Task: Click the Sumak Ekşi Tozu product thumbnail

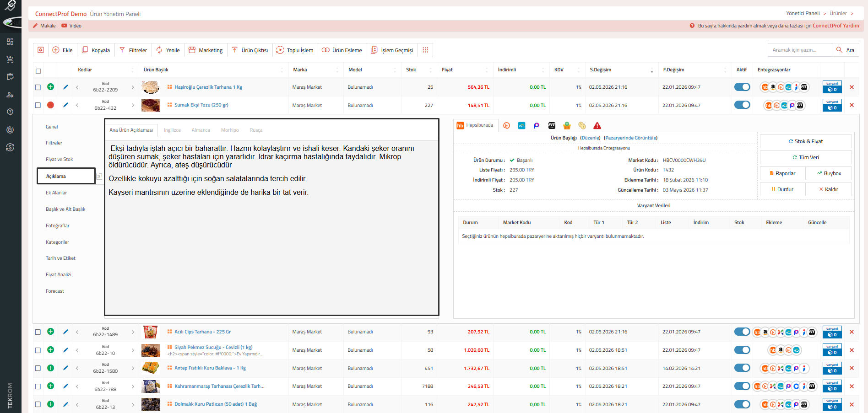Action: pos(151,105)
